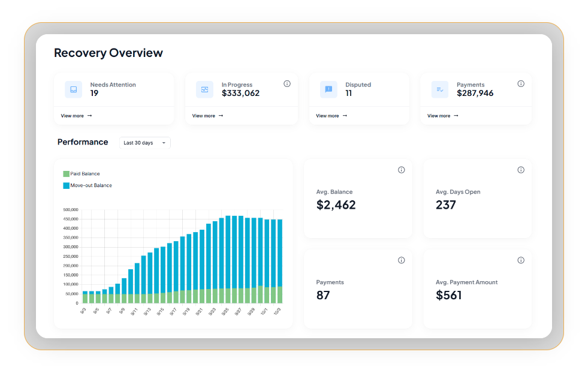Toggle Paid Balance legend series
Viewport: 588px width, 376px height.
[85, 174]
